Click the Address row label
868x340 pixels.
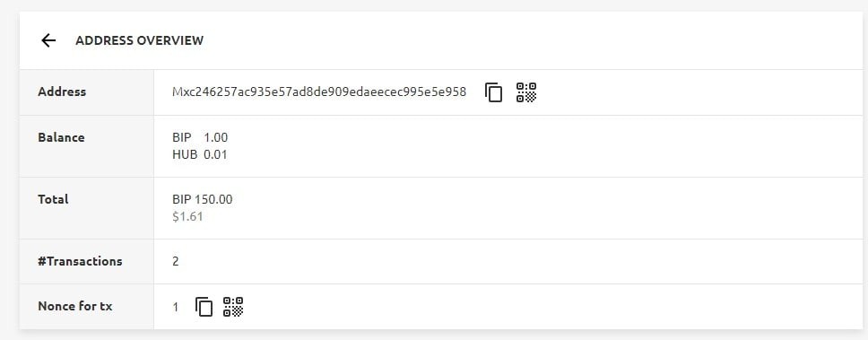click(62, 92)
